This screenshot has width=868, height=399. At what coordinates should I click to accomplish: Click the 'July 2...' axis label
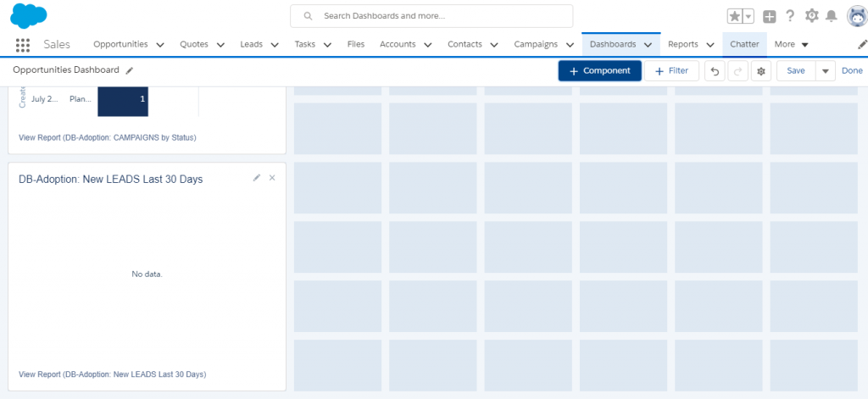coord(46,99)
